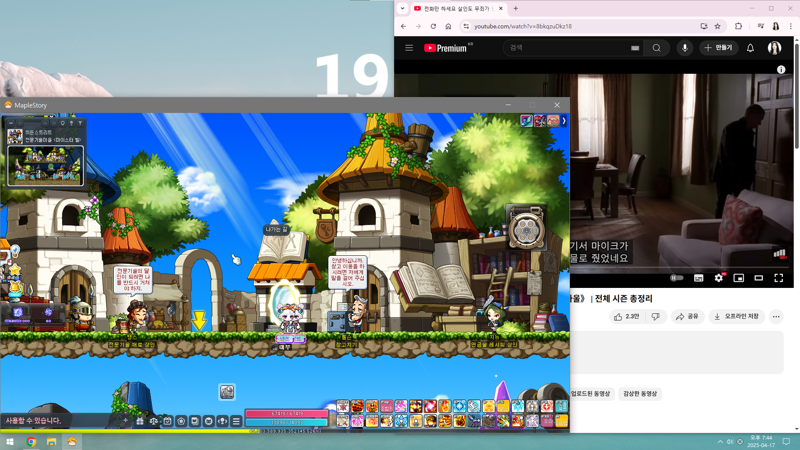Open the MapleStory main menu hamburger button
Image resolution: width=800 pixels, height=450 pixels.
pyautogui.click(x=236, y=421)
